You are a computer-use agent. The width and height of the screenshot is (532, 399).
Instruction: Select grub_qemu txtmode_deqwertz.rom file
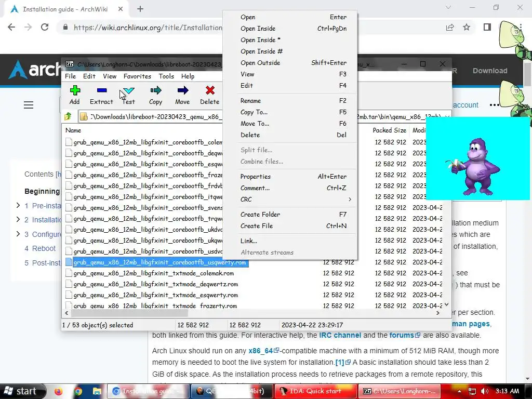(x=156, y=284)
